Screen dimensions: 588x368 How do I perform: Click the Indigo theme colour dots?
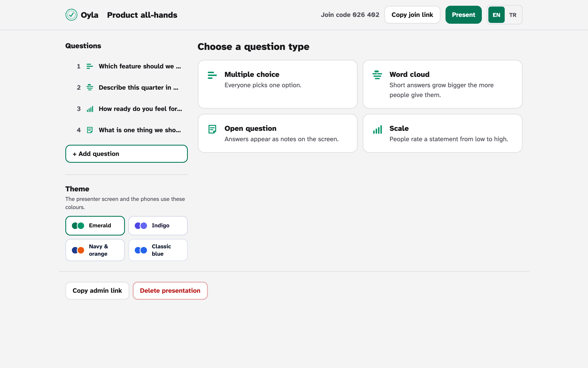point(141,225)
